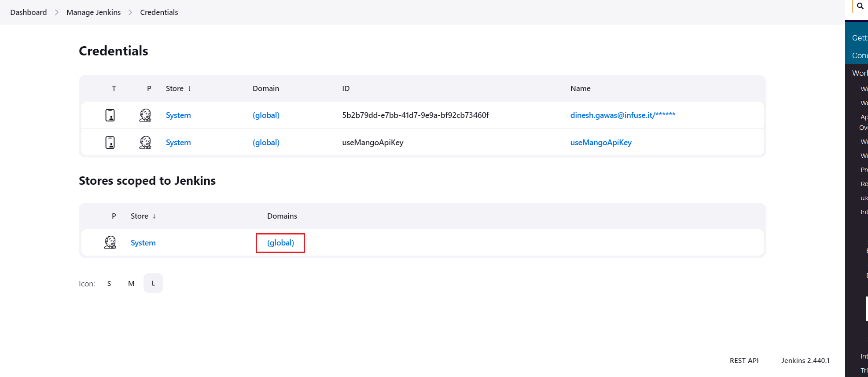Click the Jenkins icon in the Stores scoped table
This screenshot has width=868, height=377.
pos(110,242)
